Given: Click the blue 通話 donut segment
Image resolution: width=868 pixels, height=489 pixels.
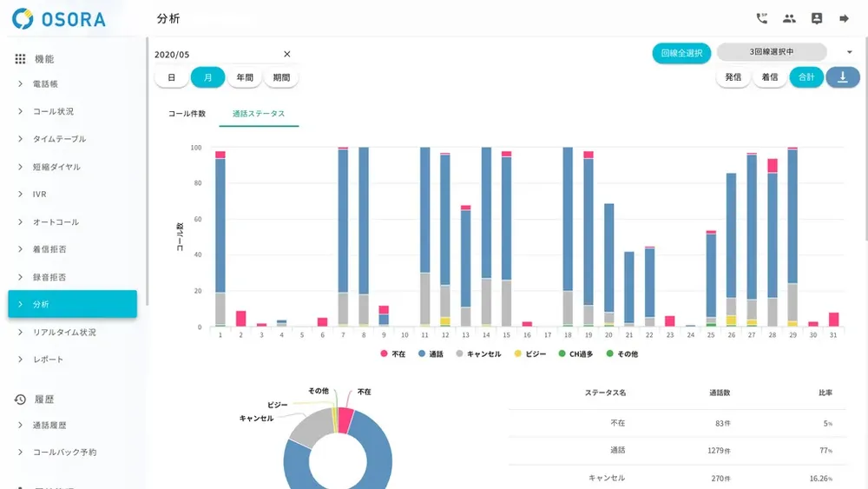Looking at the screenshot, I should (377, 448).
